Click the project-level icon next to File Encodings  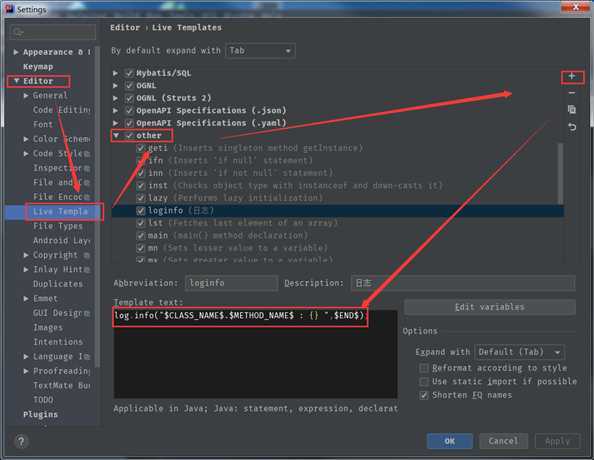click(x=87, y=197)
